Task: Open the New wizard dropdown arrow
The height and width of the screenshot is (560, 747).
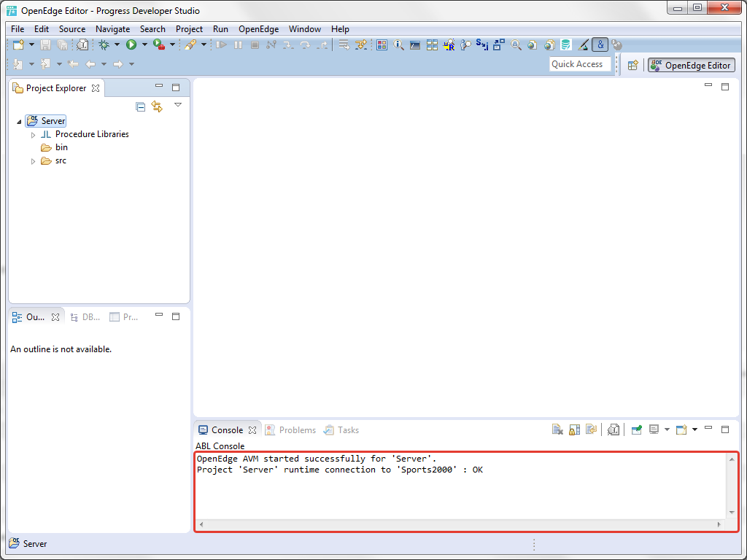Action: point(31,44)
